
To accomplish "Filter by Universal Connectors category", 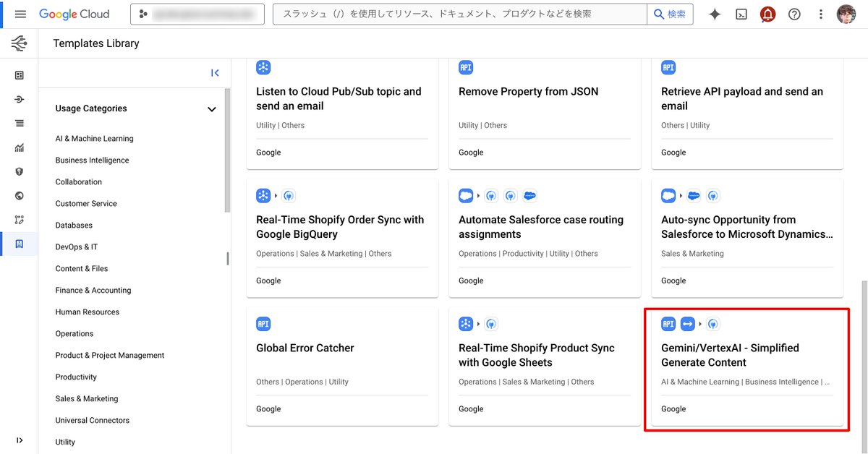I will pyautogui.click(x=92, y=421).
